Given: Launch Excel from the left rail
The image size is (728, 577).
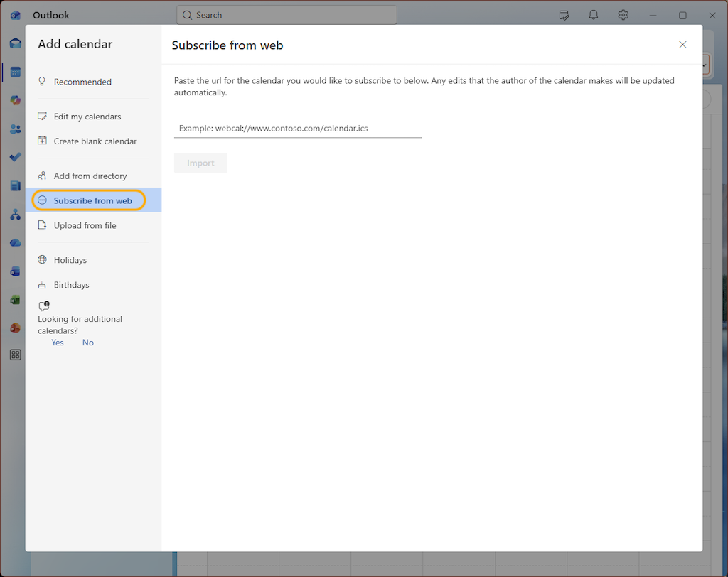Looking at the screenshot, I should point(15,299).
